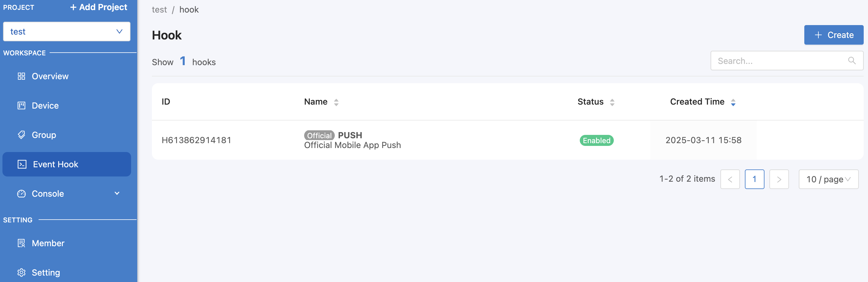Screen dimensions: 868x282
Task: Click the Create hook button
Action: 834,35
